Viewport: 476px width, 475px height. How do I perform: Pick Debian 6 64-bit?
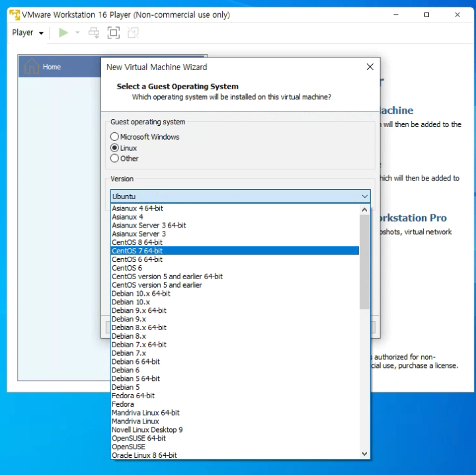(235, 361)
